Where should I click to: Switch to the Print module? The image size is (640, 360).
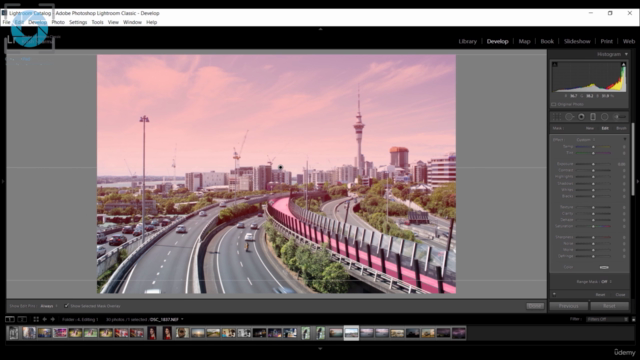[607, 41]
